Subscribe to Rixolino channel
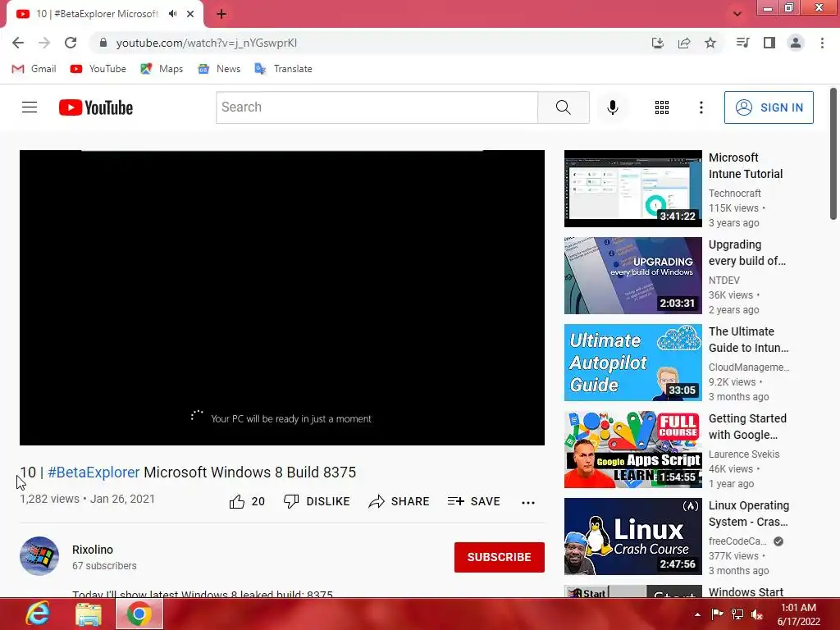840x630 pixels. 500,557
